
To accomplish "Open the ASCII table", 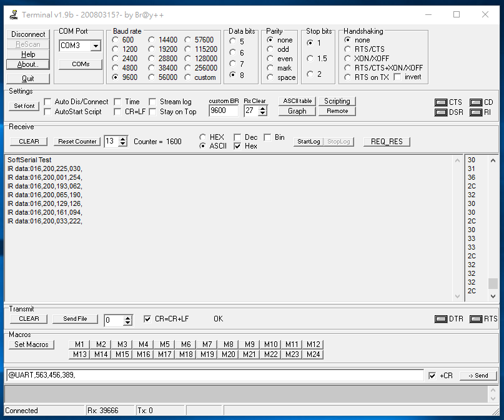I will (297, 100).
